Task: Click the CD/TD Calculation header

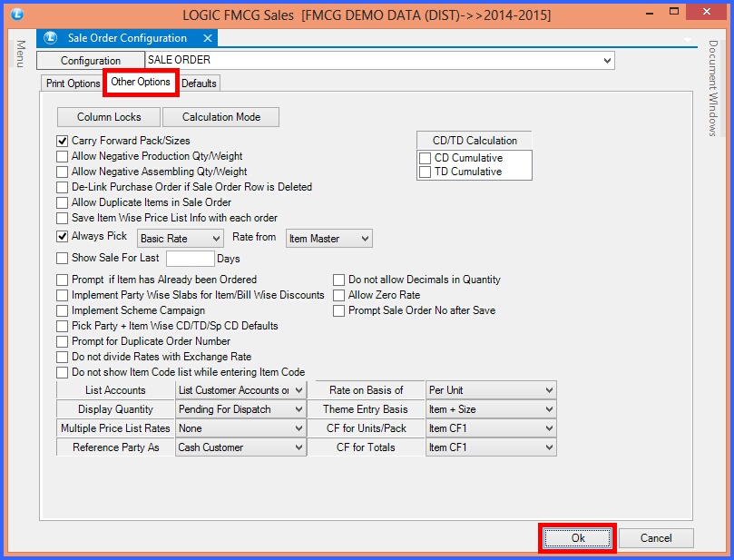Action: click(475, 141)
